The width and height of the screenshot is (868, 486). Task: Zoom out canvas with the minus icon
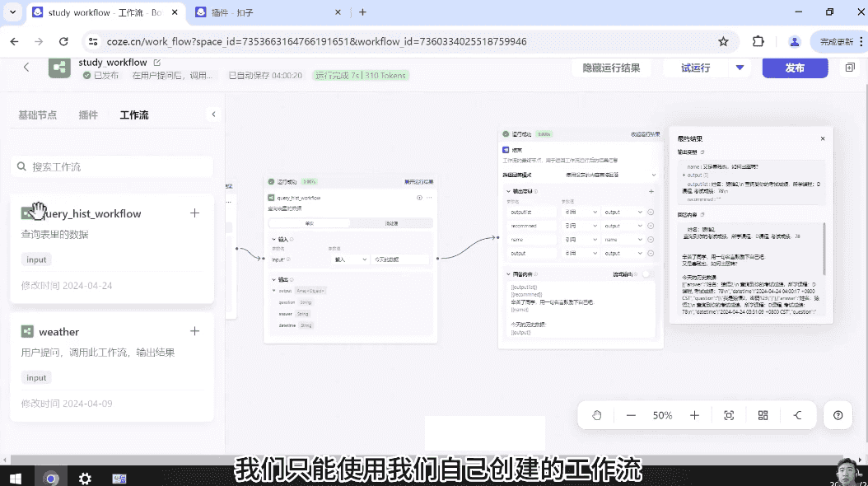[630, 415]
